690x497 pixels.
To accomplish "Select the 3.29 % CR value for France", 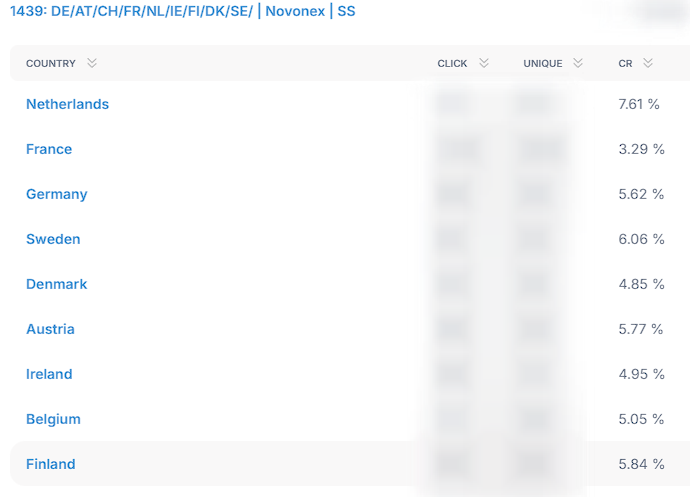I will click(x=642, y=149).
